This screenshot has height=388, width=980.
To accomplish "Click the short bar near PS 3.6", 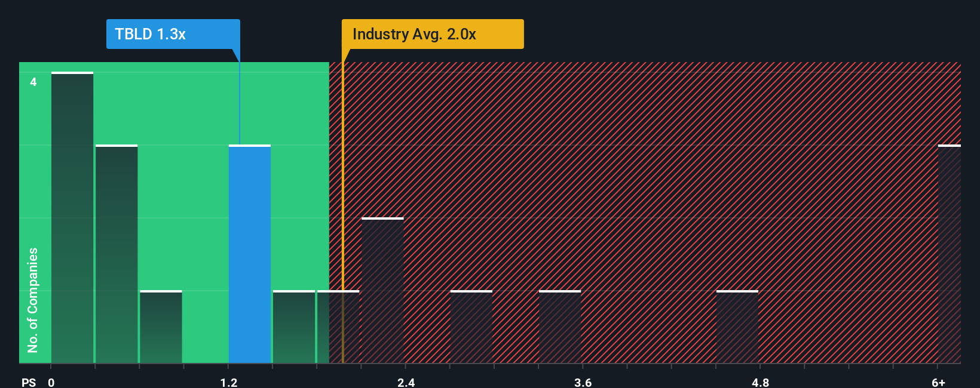I will [560, 327].
